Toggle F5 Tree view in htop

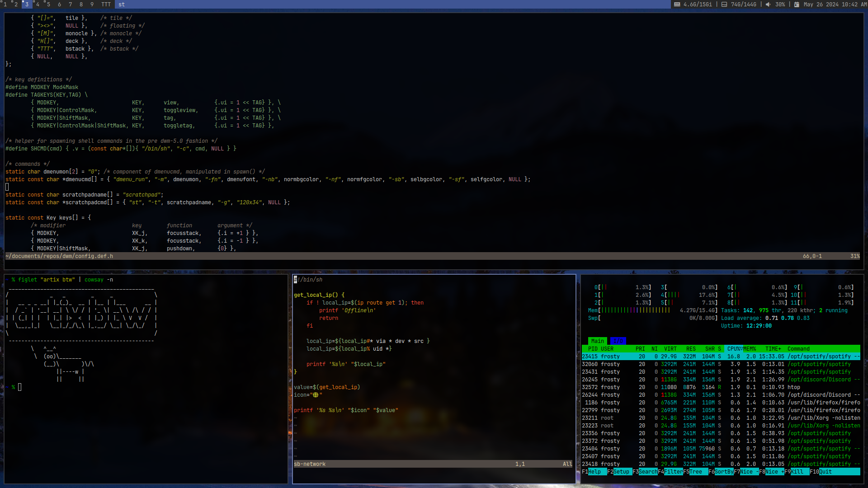point(696,472)
